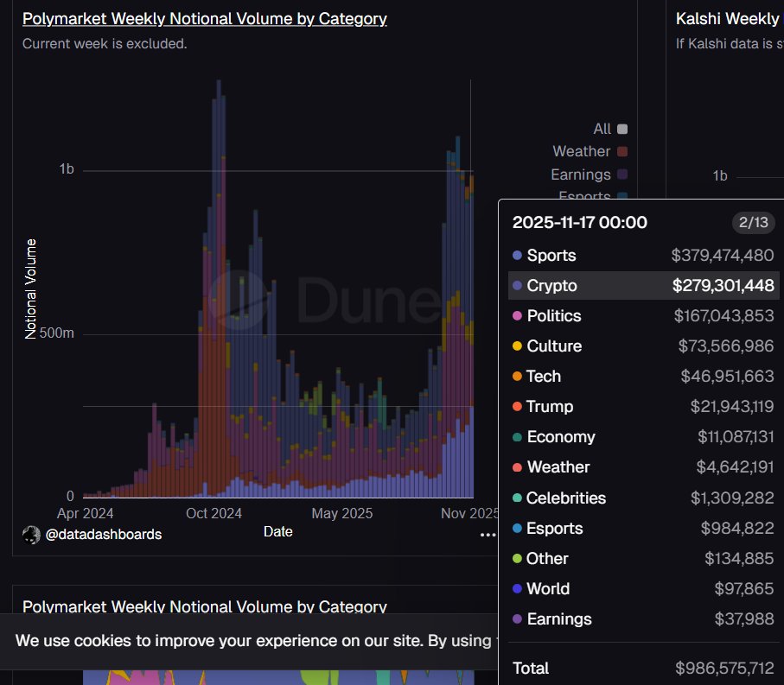This screenshot has height=685, width=784.
Task: Click the 2/13 tooltip page indicator
Action: pyautogui.click(x=754, y=222)
